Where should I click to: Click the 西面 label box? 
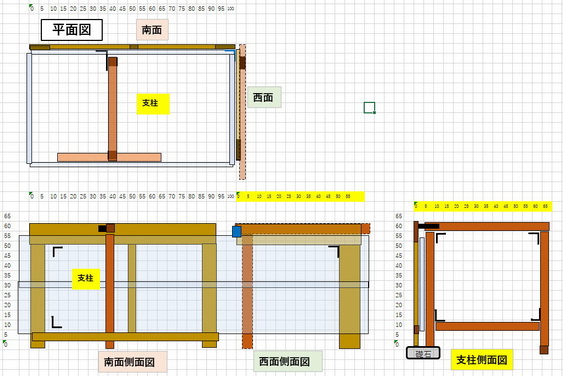point(264,97)
